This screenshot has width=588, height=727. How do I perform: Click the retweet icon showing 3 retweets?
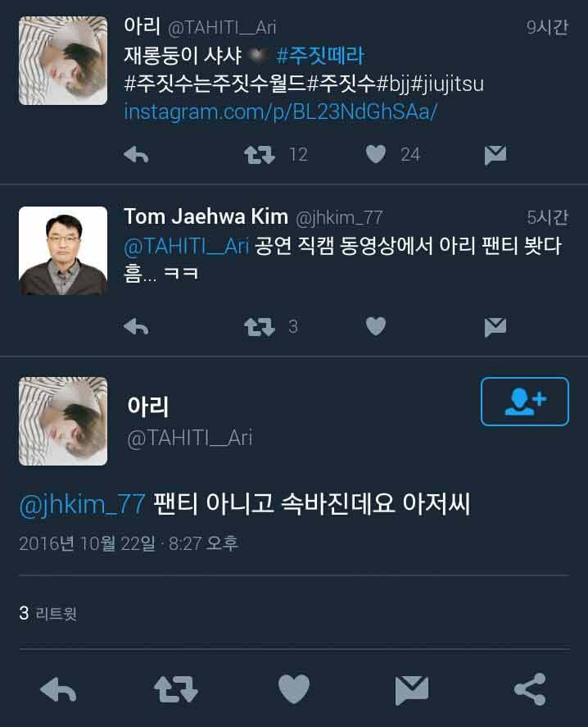[x=260, y=326]
